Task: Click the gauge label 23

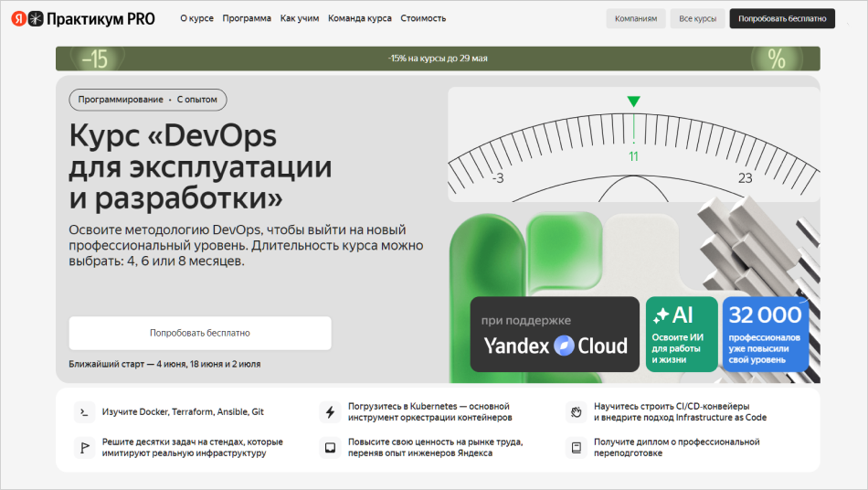Action: click(745, 177)
